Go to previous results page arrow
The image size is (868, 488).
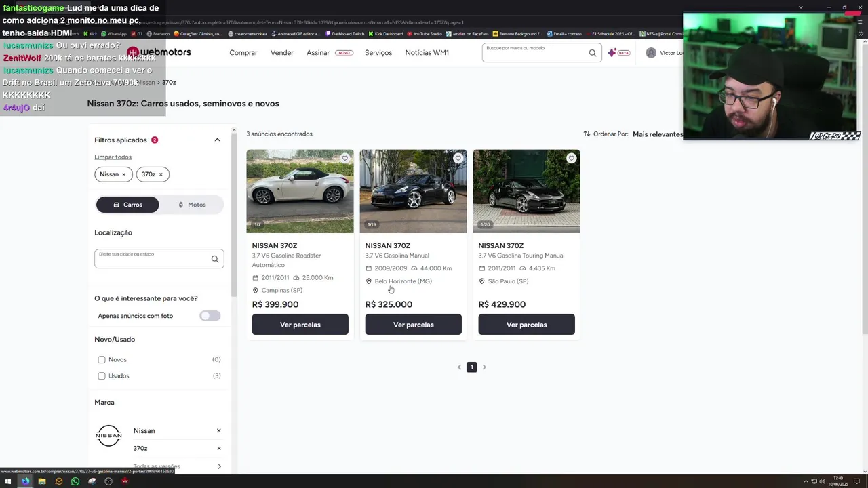(x=459, y=367)
